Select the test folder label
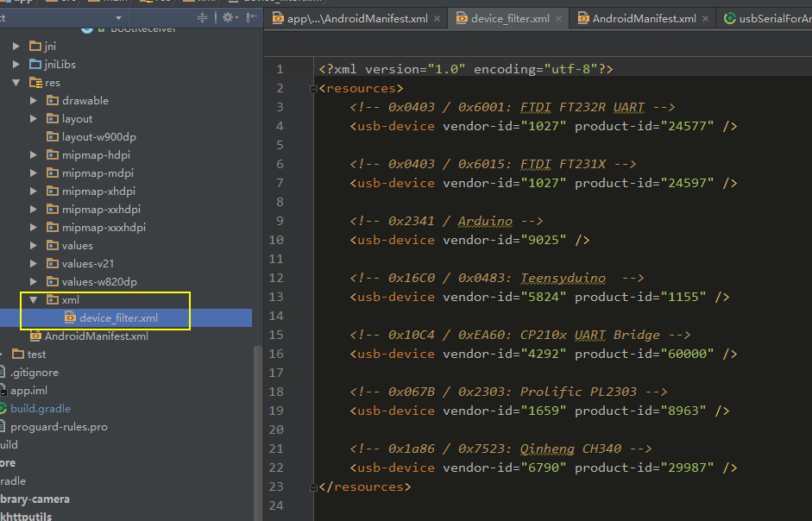The image size is (812, 521). 36,355
